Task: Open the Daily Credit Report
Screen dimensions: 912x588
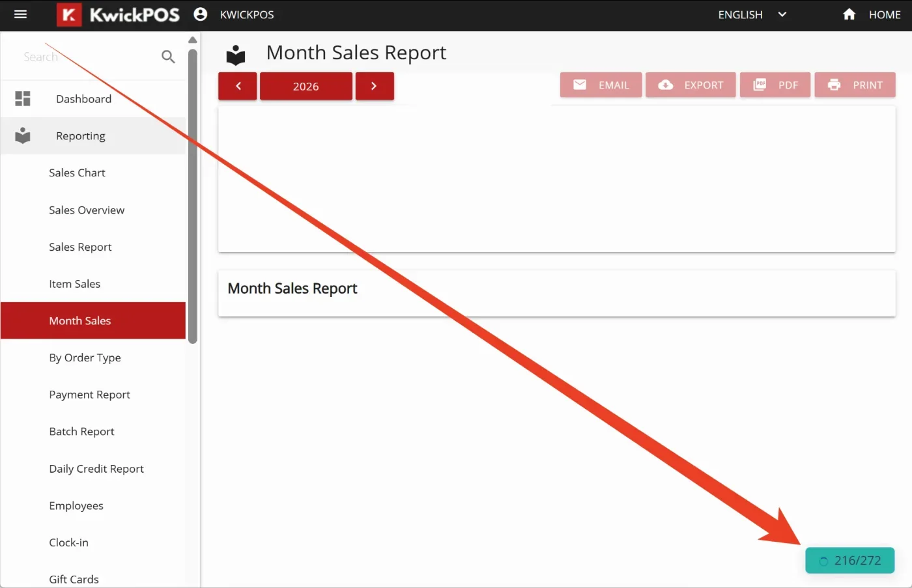Action: [x=93, y=468]
